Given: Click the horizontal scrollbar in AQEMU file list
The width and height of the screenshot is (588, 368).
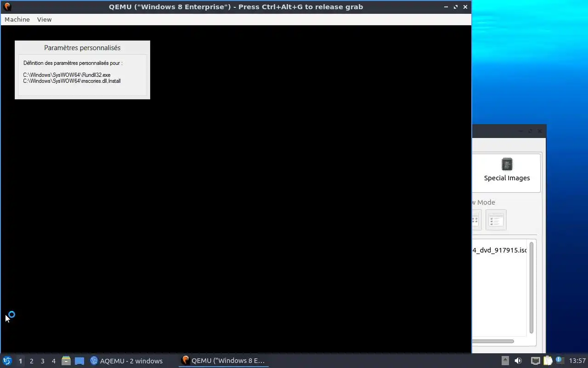Looking at the screenshot, I should [x=493, y=341].
